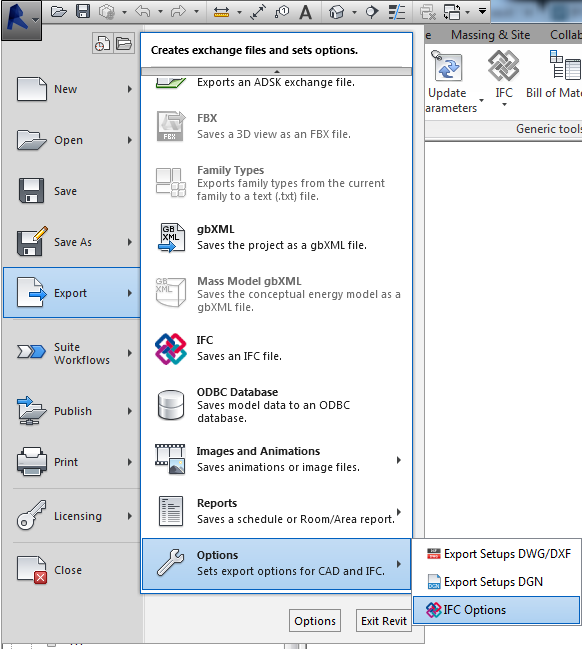This screenshot has width=582, height=649.
Task: Click the ODBC Database cylinder icon
Action: pos(171,405)
